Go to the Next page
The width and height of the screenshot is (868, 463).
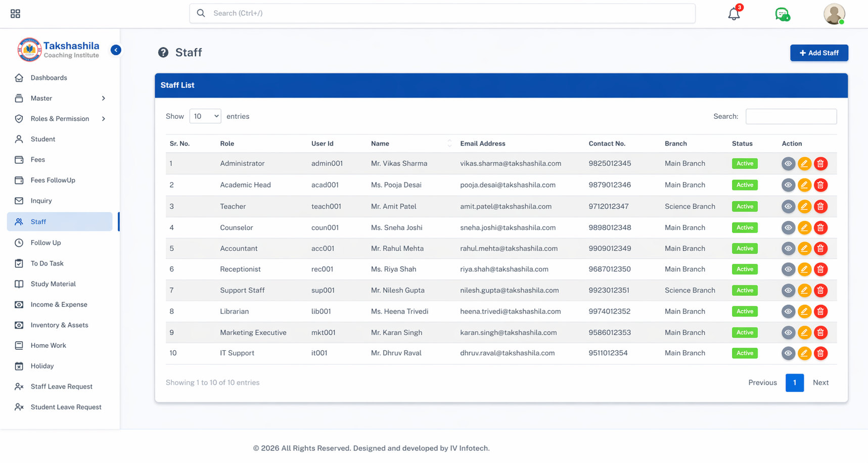(x=820, y=383)
